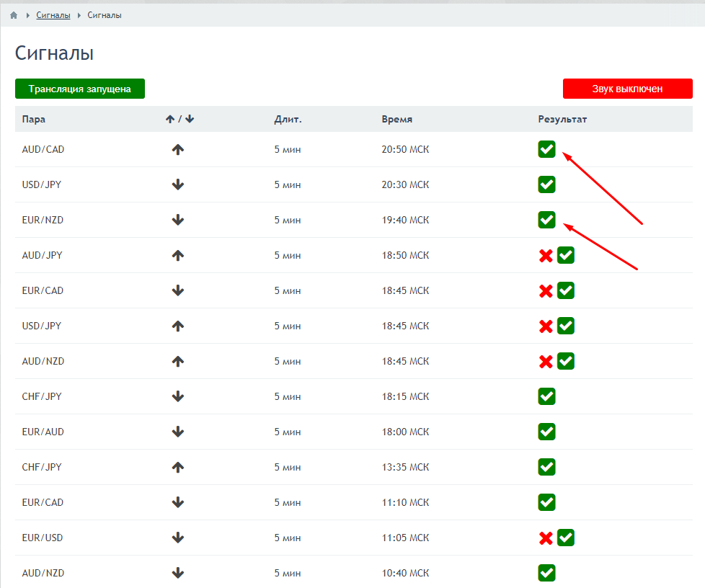Viewport: 705px width, 588px height.
Task: Toggle the Трансляция запущена broadcast button
Action: coord(80,89)
